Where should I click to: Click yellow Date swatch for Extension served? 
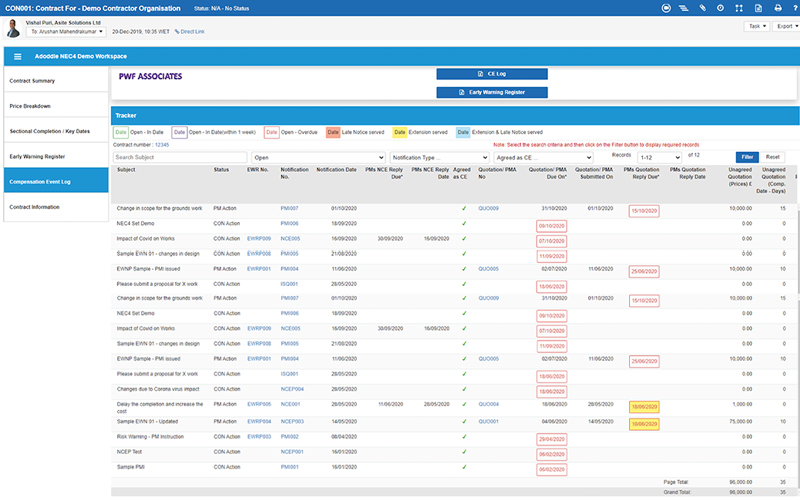coord(399,132)
